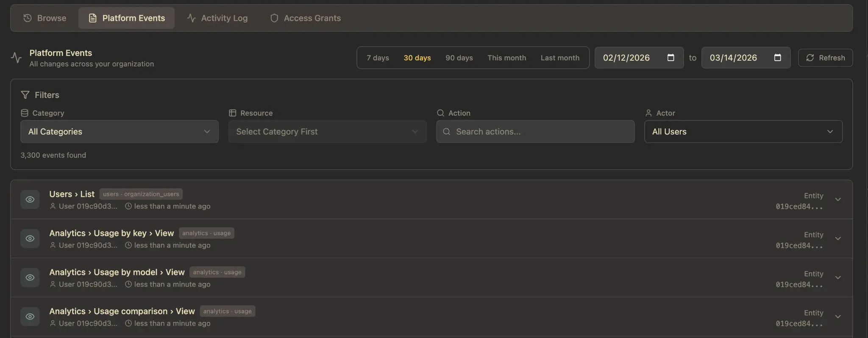This screenshot has height=338, width=868.
Task: Click the clock icon on Users List row
Action: click(128, 206)
